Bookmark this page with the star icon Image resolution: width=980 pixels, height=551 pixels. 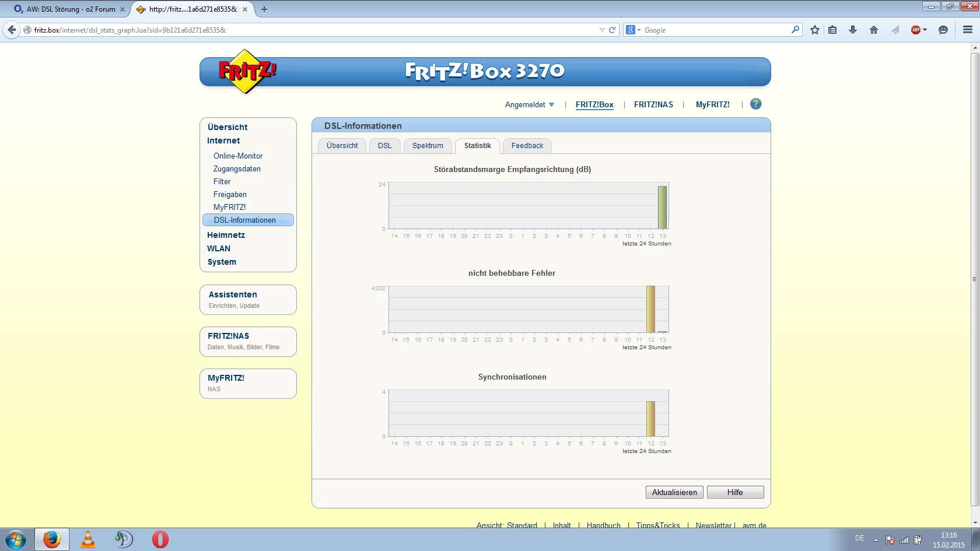(815, 30)
